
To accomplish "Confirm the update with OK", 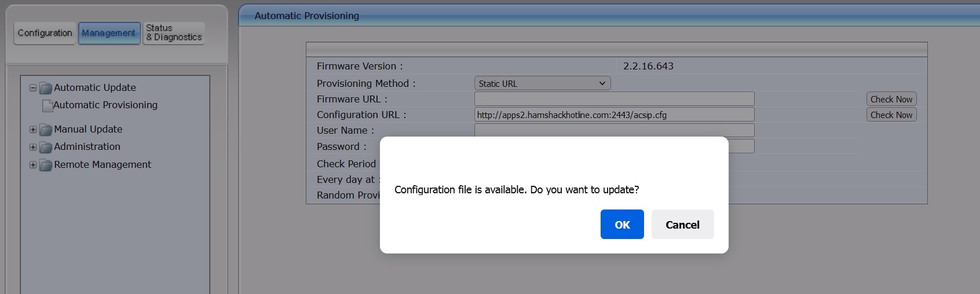I will click(x=622, y=225).
